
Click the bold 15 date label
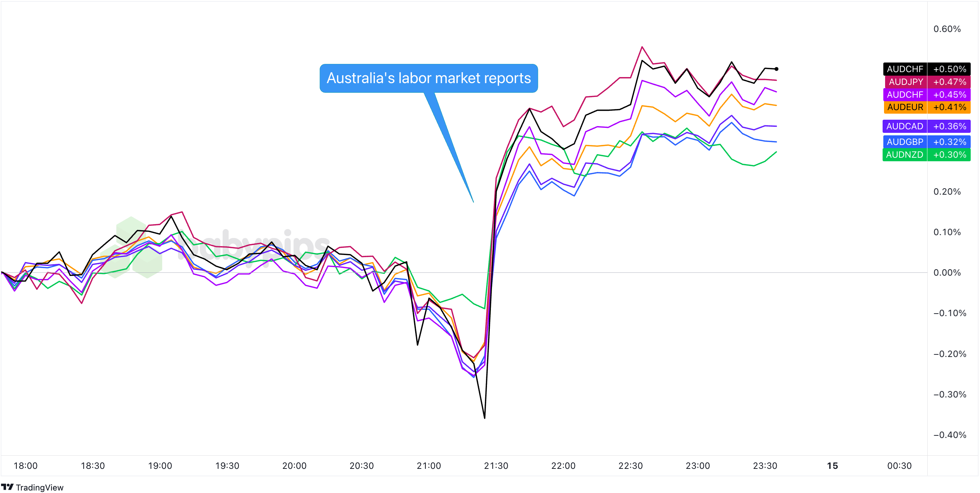(x=832, y=466)
